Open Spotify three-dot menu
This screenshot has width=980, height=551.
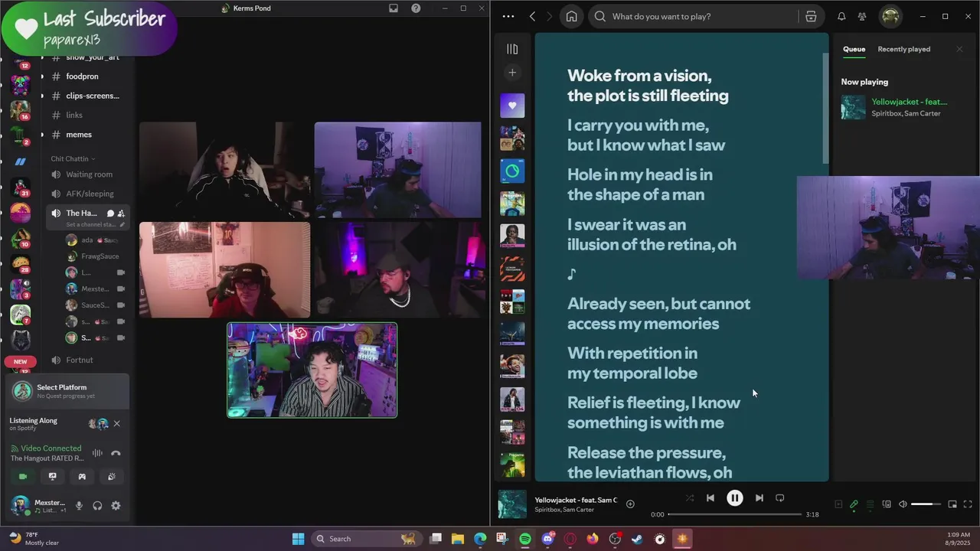click(x=508, y=16)
